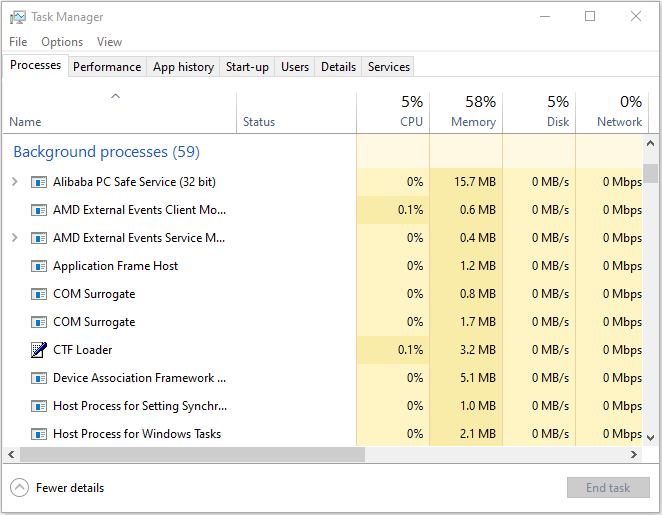662x515 pixels.
Task: Switch to the Performance tab
Action: tap(107, 67)
